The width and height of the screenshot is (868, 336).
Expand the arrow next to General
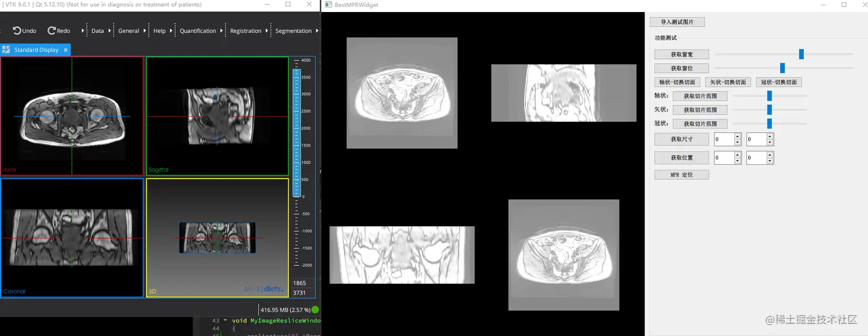[145, 31]
